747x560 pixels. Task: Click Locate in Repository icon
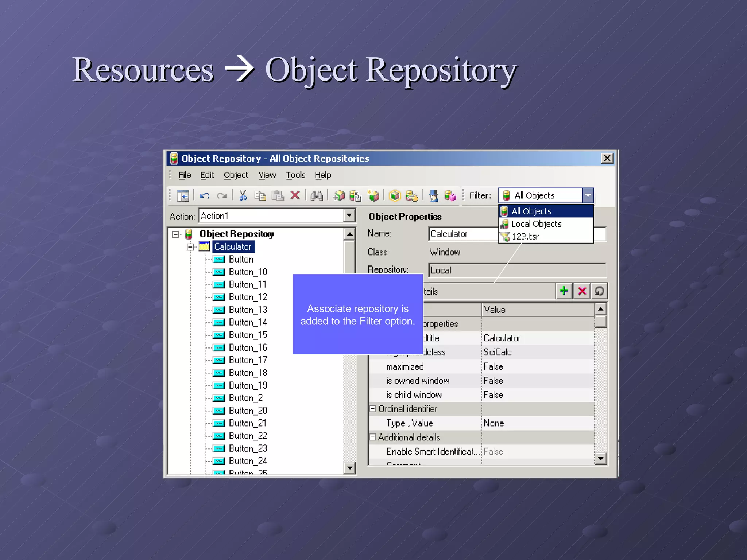click(x=412, y=196)
